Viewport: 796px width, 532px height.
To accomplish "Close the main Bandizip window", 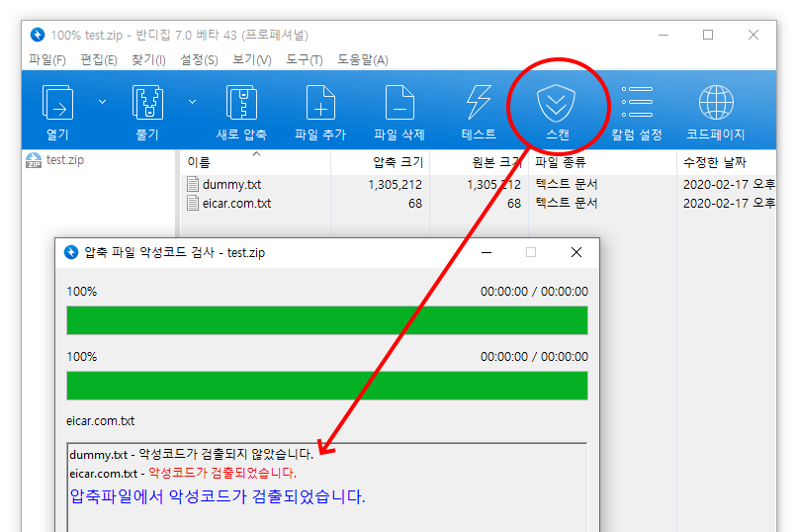I will [x=753, y=35].
